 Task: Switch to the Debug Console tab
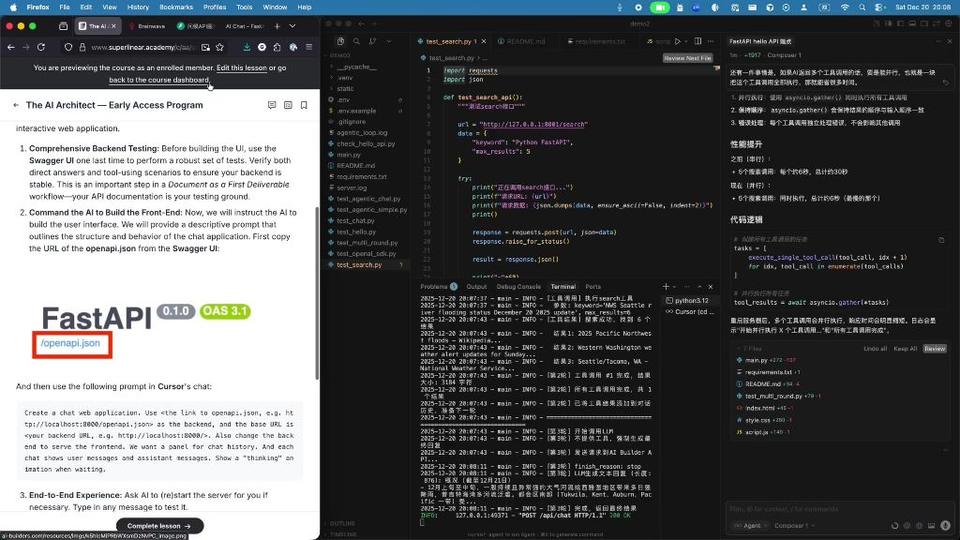[x=518, y=287]
